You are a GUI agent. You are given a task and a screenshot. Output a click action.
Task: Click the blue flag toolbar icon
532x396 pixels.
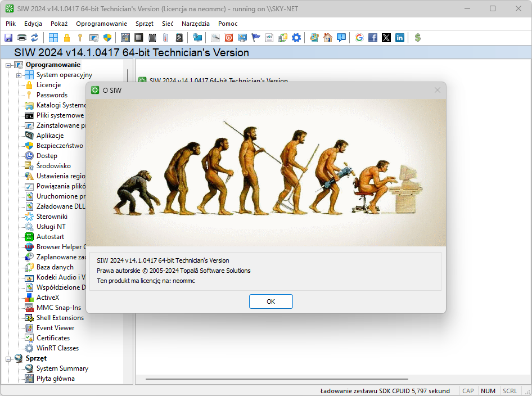(256, 38)
